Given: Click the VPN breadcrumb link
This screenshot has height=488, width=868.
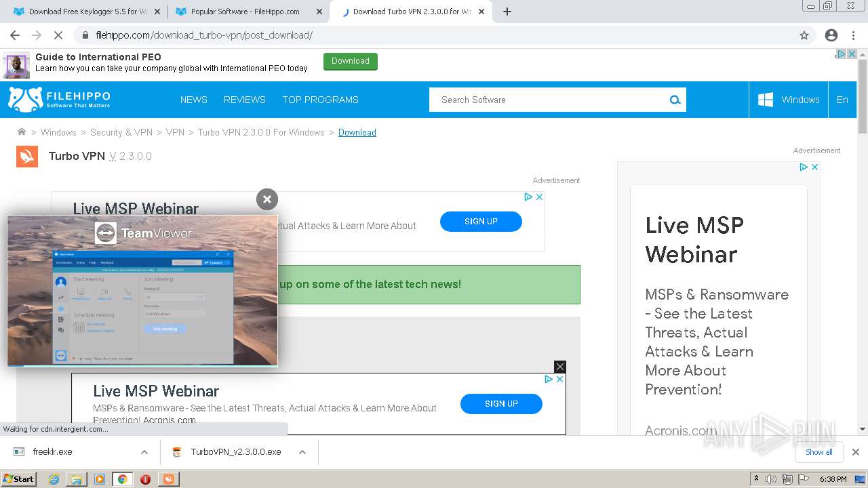Looking at the screenshot, I should [175, 132].
